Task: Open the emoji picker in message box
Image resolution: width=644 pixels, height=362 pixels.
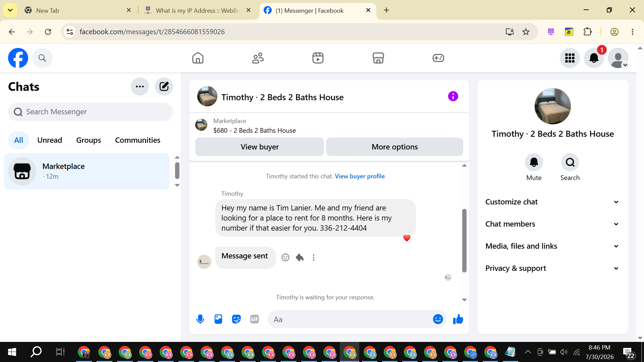Action: pyautogui.click(x=438, y=319)
